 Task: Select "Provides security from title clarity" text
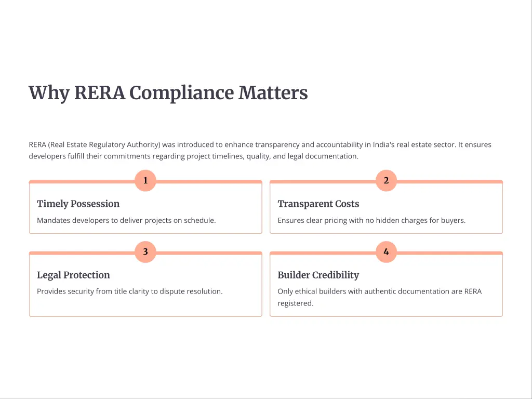(x=130, y=291)
